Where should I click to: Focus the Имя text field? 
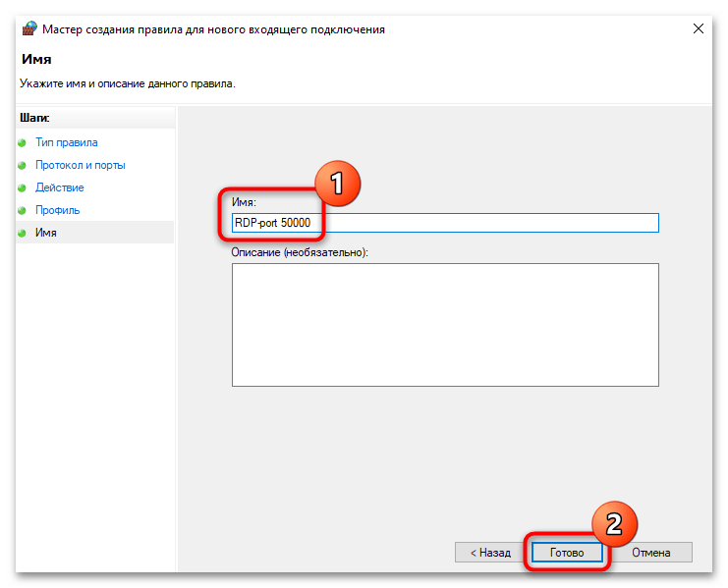click(445, 223)
